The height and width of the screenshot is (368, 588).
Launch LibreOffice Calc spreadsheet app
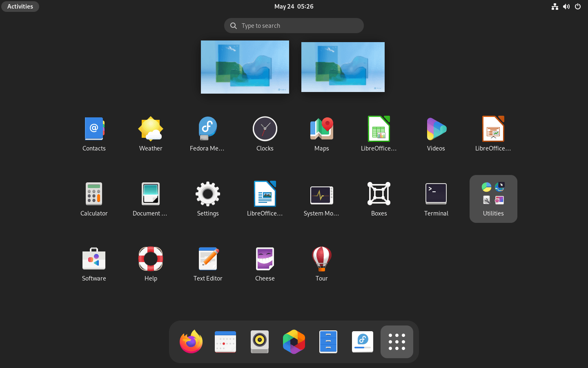pos(379,128)
